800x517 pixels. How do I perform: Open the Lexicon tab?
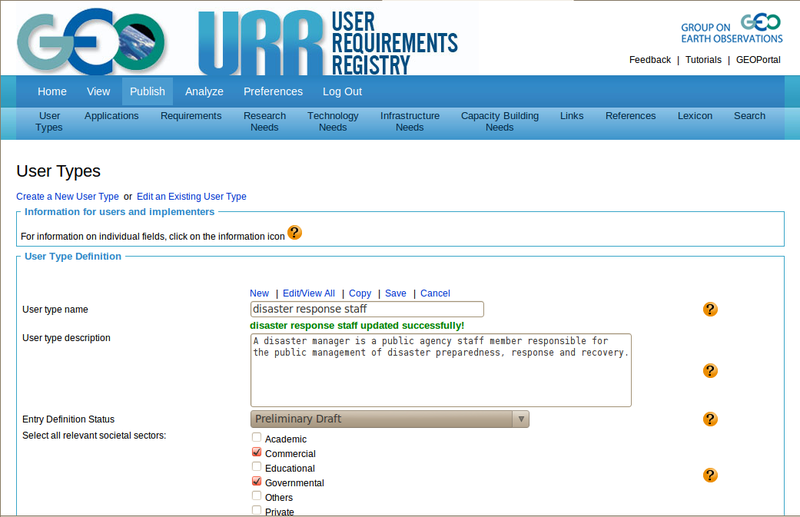[695, 116]
